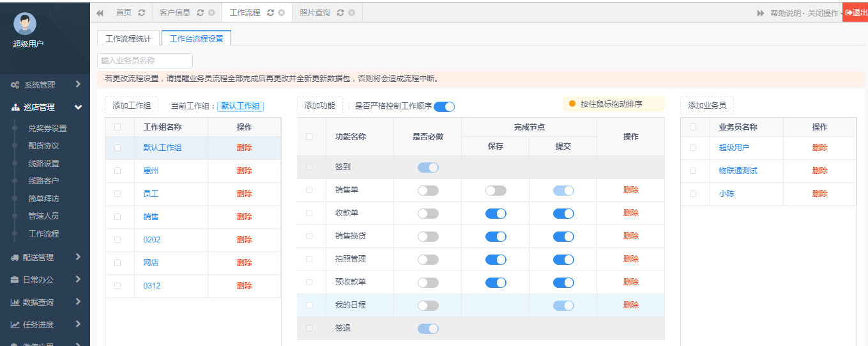Click the 添加工作组 button
This screenshot has width=868, height=346.
(x=132, y=106)
